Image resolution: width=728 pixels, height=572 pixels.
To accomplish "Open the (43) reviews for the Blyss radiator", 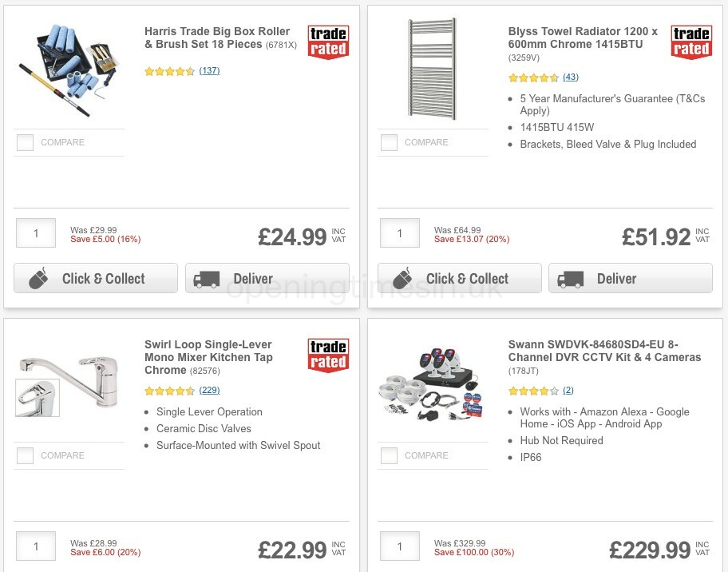I will 571,77.
